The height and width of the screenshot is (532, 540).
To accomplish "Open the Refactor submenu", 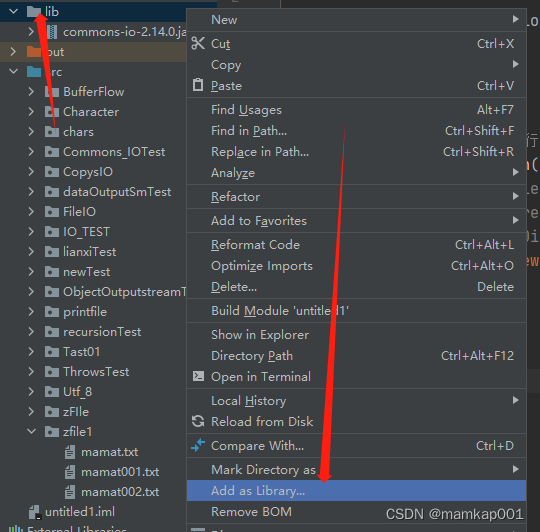I will pyautogui.click(x=356, y=196).
